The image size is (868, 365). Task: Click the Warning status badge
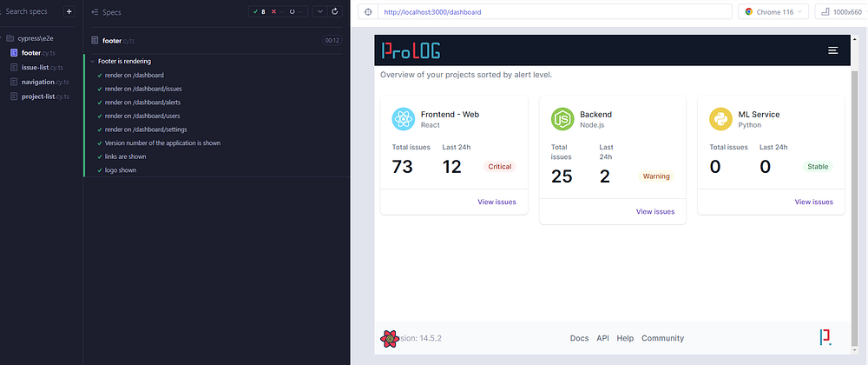click(656, 176)
